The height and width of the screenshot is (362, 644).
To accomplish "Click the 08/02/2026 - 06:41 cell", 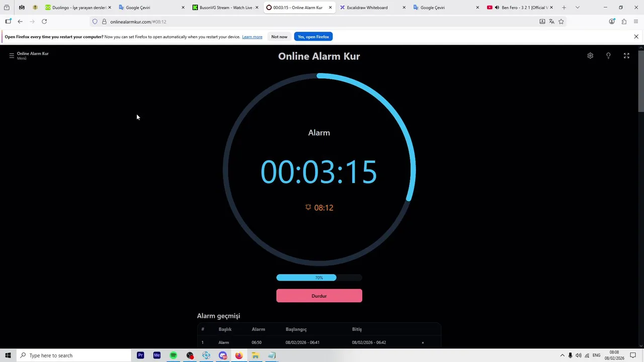I will point(302,342).
